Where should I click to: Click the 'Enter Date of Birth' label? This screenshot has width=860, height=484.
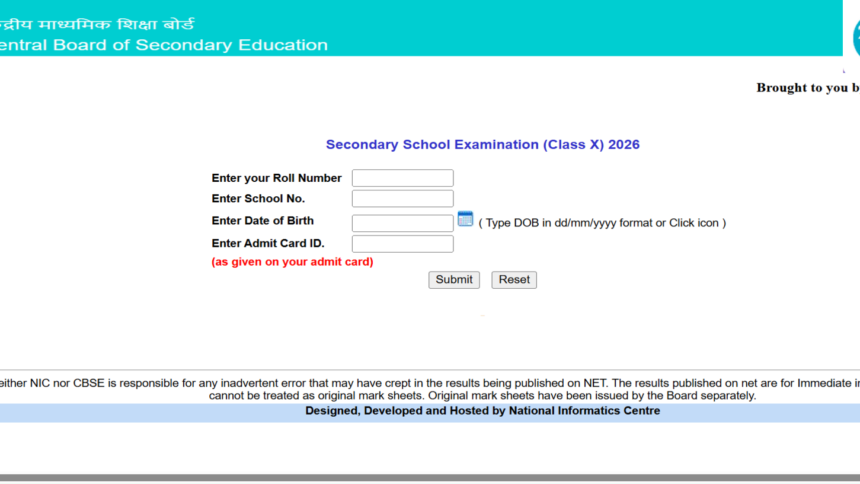[x=263, y=221]
